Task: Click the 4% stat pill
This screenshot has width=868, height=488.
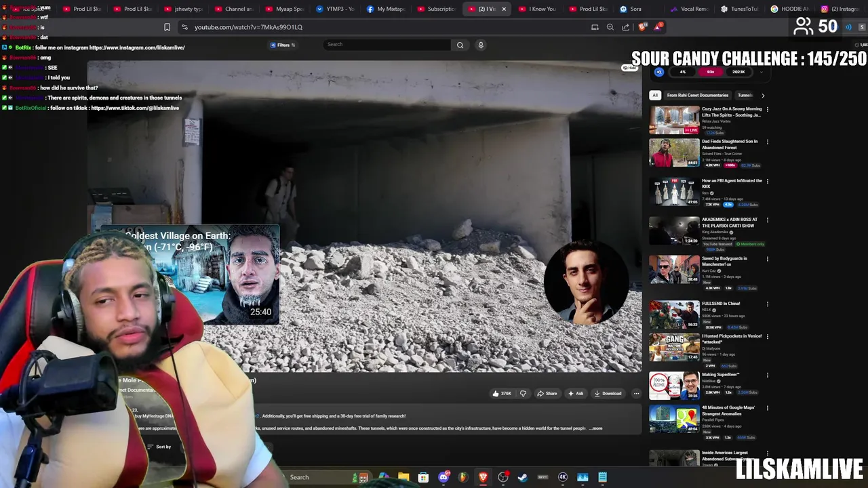Action: pos(683,72)
